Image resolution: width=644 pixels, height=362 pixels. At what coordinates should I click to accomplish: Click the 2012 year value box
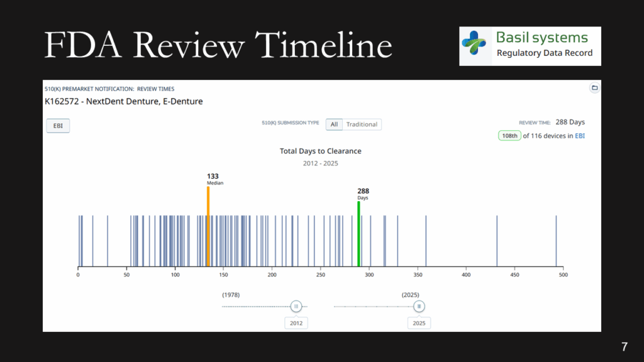coord(296,322)
